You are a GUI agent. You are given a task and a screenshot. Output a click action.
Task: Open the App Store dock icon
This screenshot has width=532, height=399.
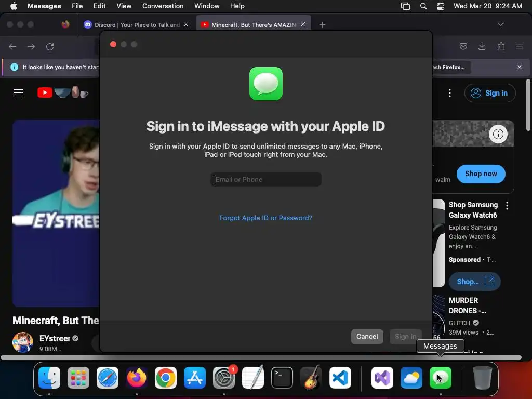(x=195, y=378)
